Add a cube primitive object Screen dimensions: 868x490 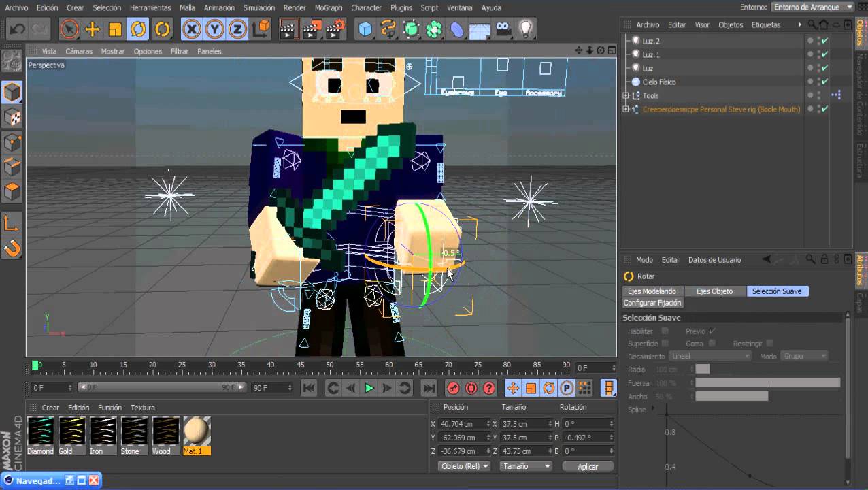pos(365,29)
